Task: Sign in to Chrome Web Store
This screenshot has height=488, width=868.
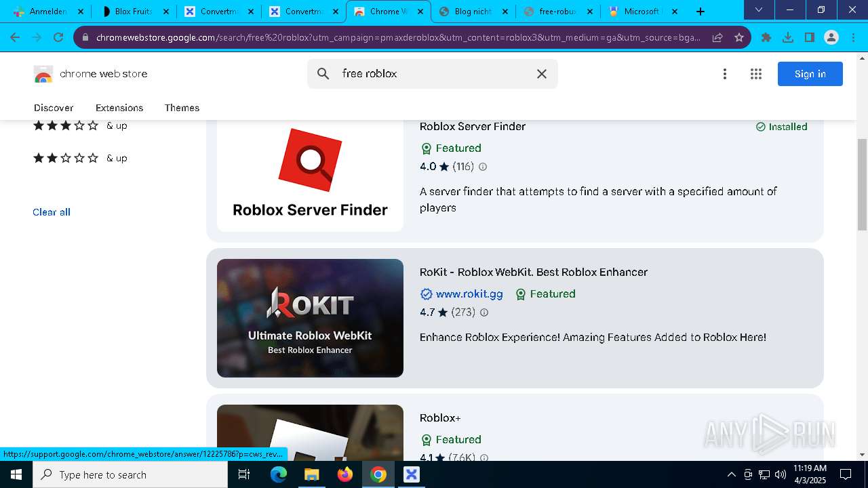Action: click(x=810, y=74)
